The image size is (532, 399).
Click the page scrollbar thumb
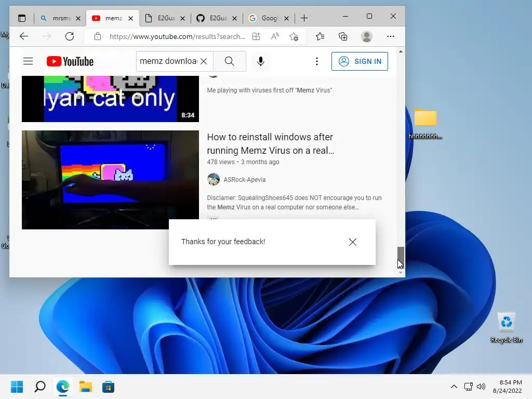click(401, 258)
